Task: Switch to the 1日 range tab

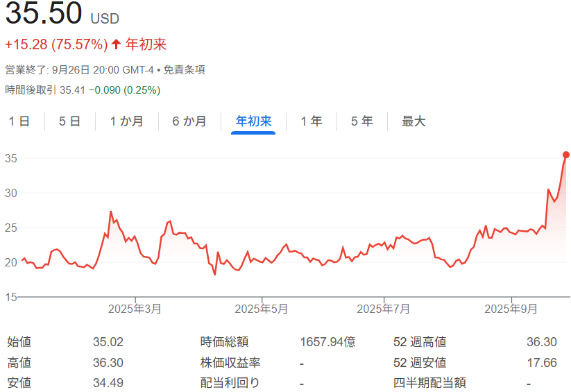Action: coord(19,121)
